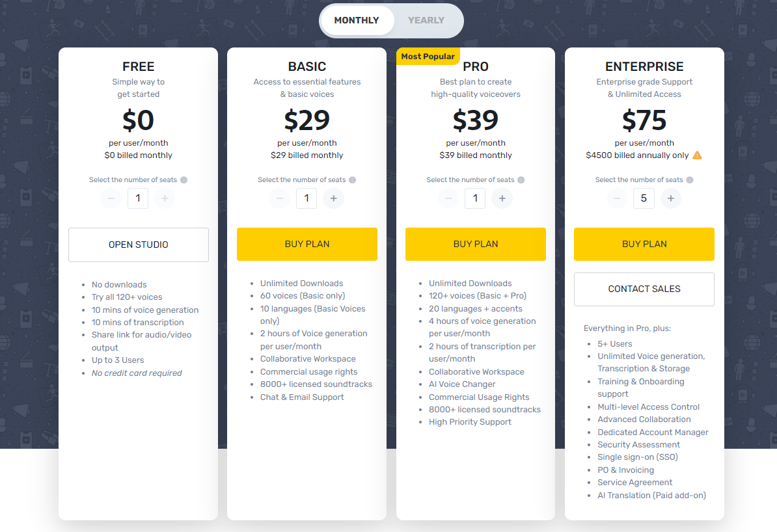
Task: Click the Enterprise seat count field showing 5
Action: tap(644, 198)
